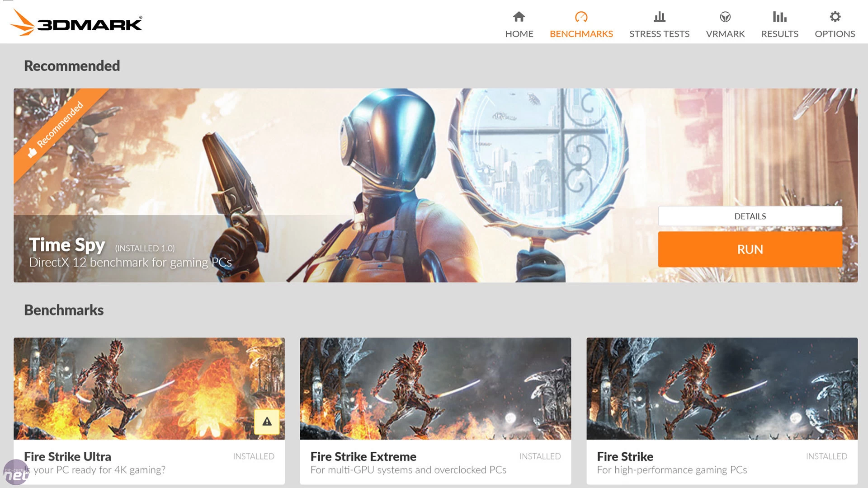Open Time Spy DETAILS
The width and height of the screenshot is (868, 488).
pos(750,216)
